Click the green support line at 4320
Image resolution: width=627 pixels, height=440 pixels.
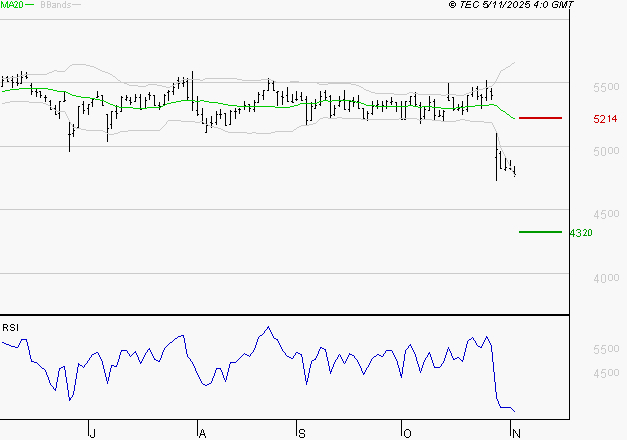(x=540, y=232)
